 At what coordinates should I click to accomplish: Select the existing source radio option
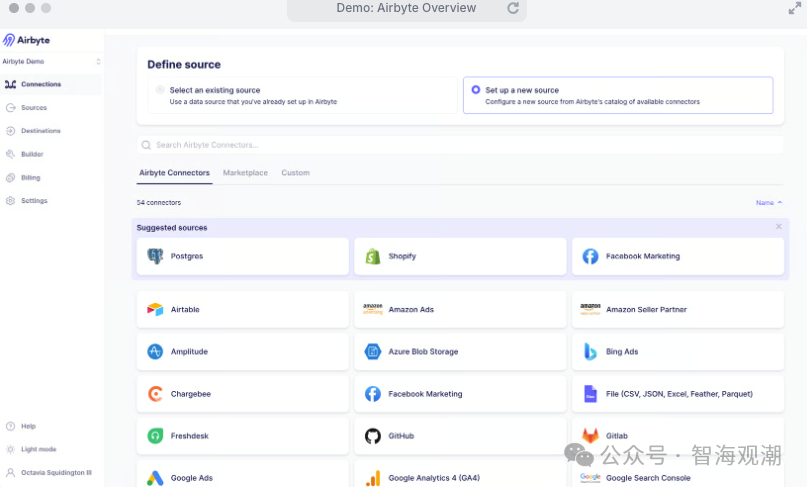click(160, 90)
